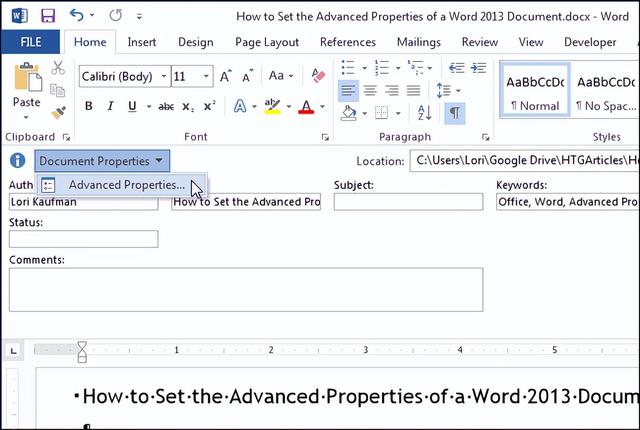Click the Copy icon
640x430 pixels.
coord(58,90)
